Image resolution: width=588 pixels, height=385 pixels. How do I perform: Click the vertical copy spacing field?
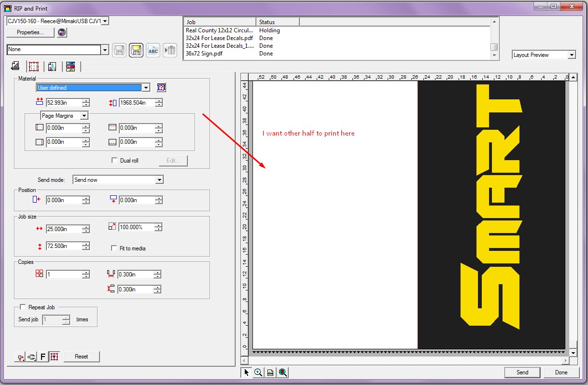coord(136,289)
